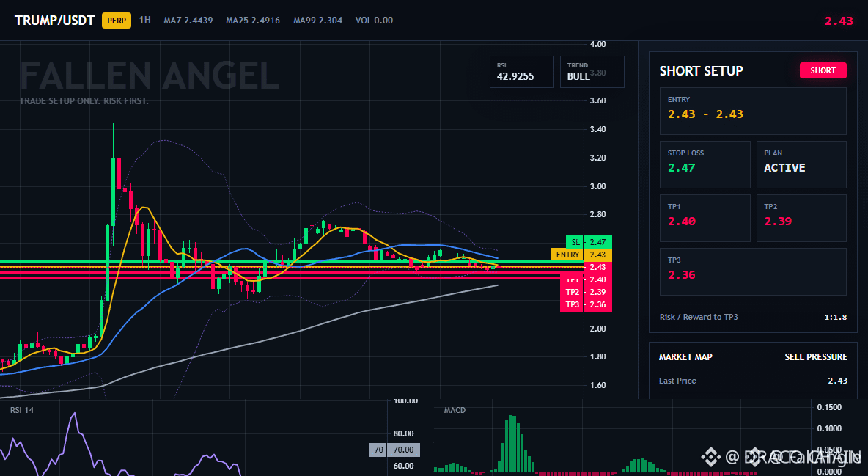Click the RSI 42.9255 info box
The width and height of the screenshot is (868, 476).
coord(521,71)
